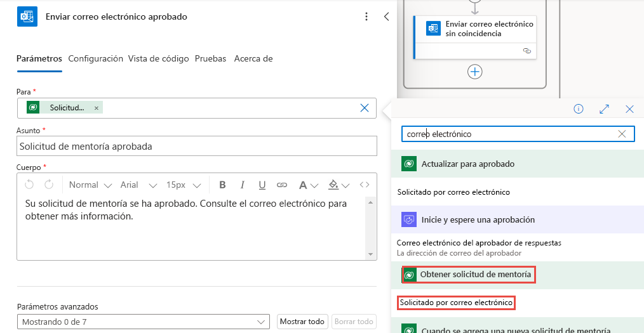Open the Configuración tab
Image resolution: width=644 pixels, height=333 pixels.
(x=96, y=58)
